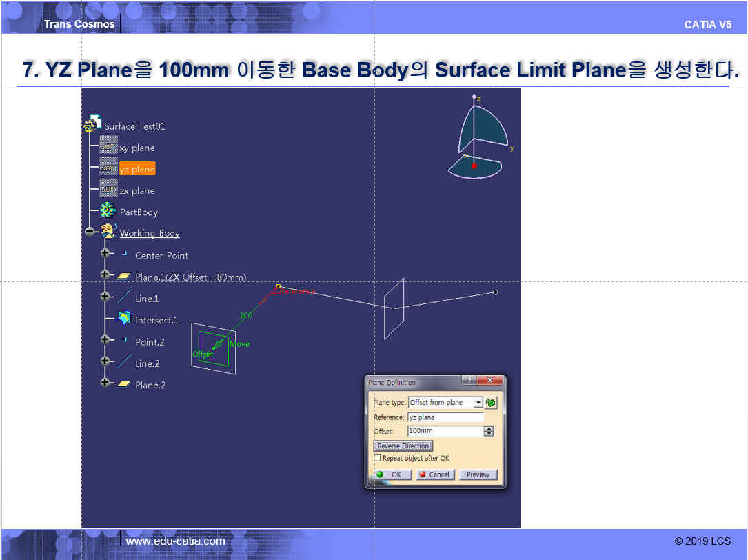
Task: Expand the Plane.1 node
Action: (105, 274)
